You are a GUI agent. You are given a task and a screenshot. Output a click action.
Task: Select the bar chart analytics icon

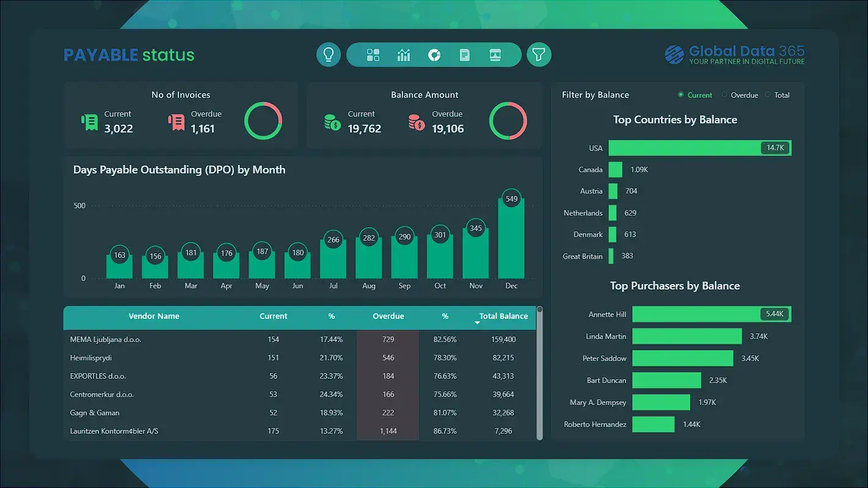(404, 54)
